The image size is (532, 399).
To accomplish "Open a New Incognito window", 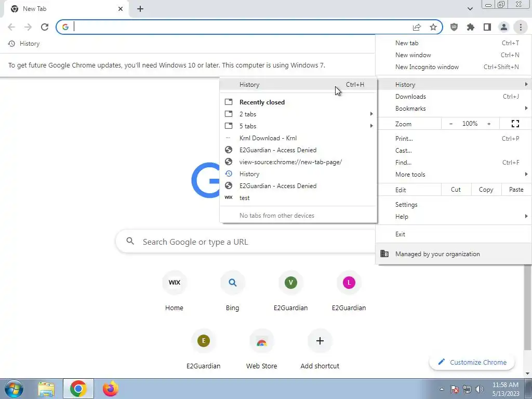I will point(454,67).
